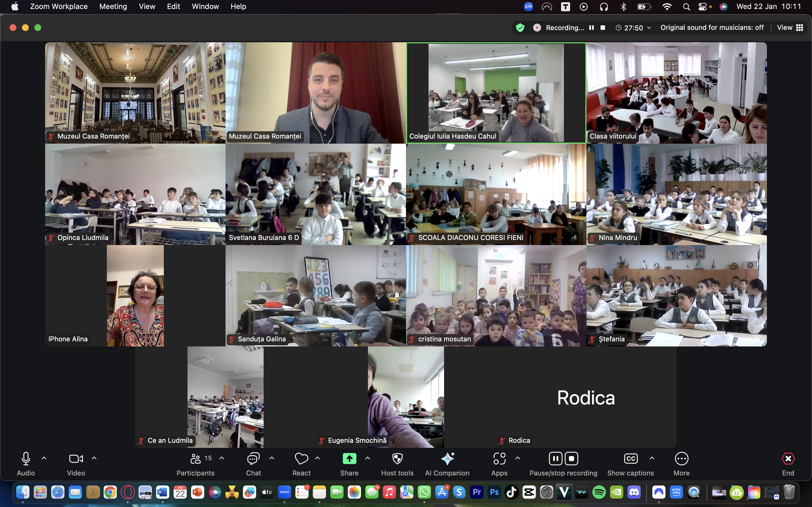Click the green Share screen button
This screenshot has width=812, height=507.
click(x=349, y=459)
